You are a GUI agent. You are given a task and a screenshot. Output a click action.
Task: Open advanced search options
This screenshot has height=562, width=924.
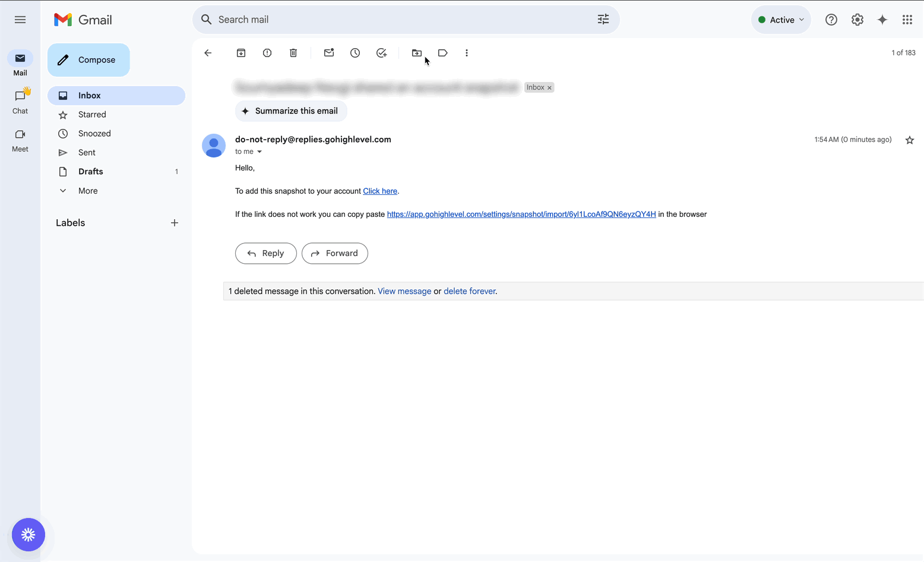coord(603,20)
